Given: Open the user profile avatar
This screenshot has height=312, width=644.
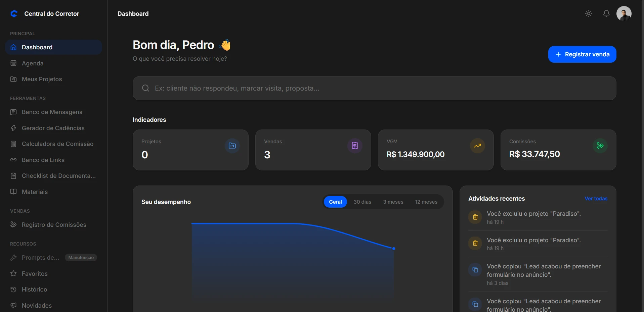Looking at the screenshot, I should coord(624,14).
